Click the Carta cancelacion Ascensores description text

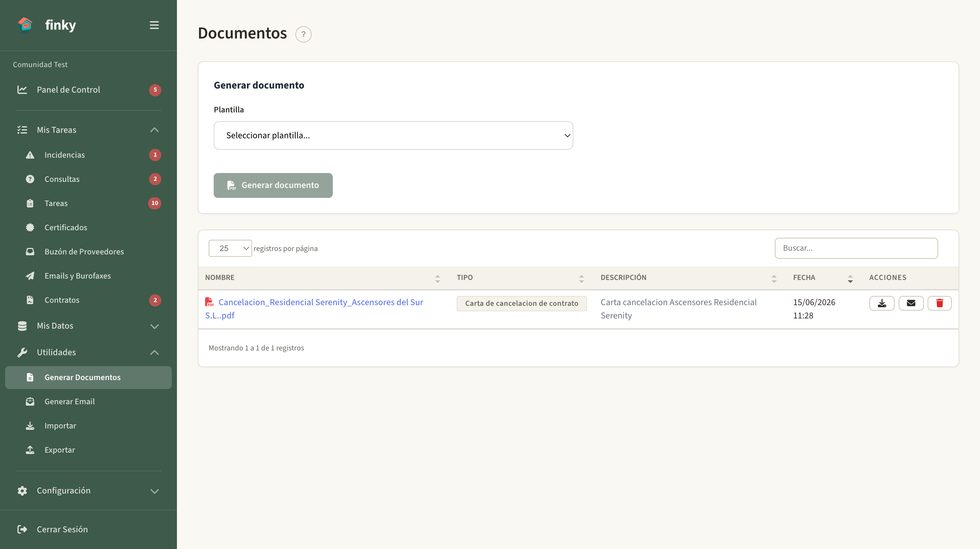click(678, 309)
